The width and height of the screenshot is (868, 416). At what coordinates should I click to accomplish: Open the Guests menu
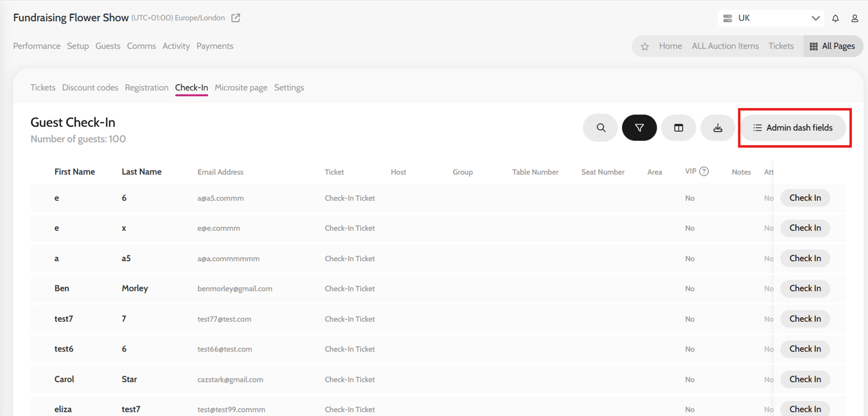pos(108,46)
